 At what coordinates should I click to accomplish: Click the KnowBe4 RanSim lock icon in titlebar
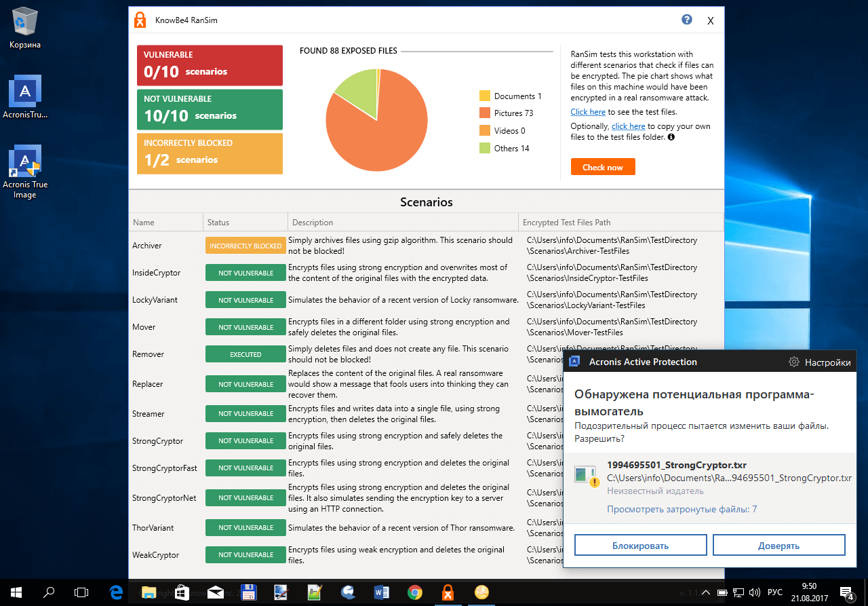pos(140,20)
